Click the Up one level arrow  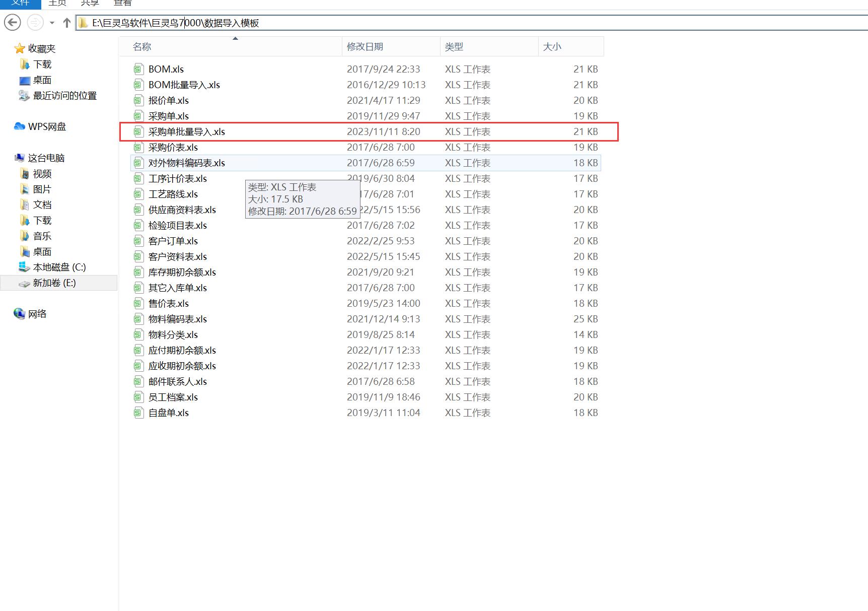coord(66,23)
